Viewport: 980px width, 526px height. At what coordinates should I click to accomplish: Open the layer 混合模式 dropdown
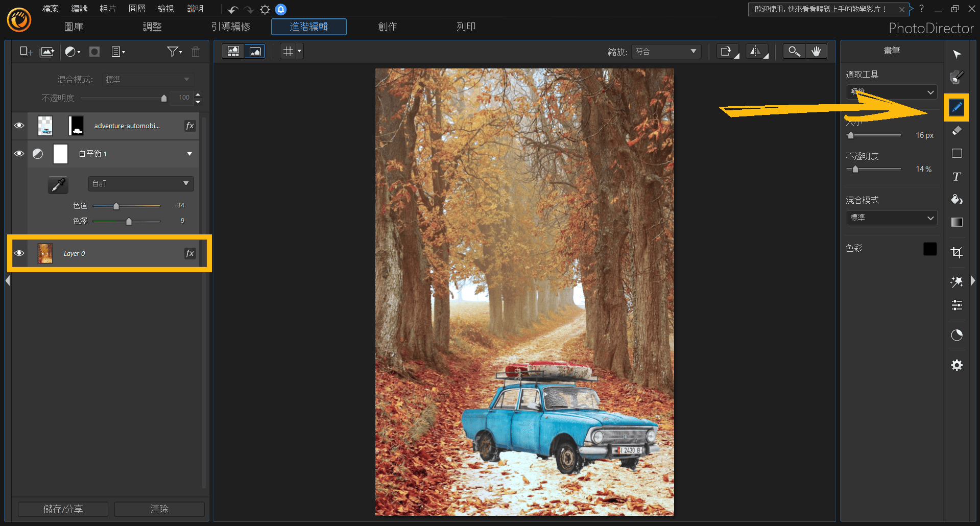pyautogui.click(x=148, y=80)
